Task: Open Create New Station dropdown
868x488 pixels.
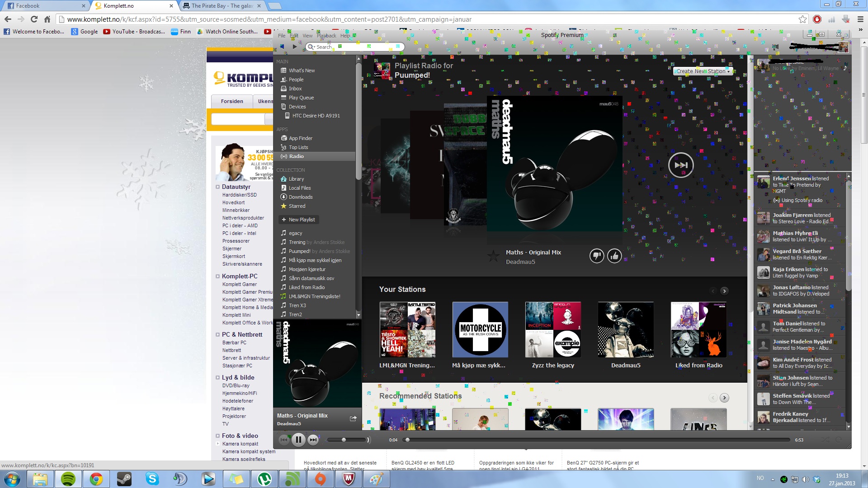Action: click(703, 71)
